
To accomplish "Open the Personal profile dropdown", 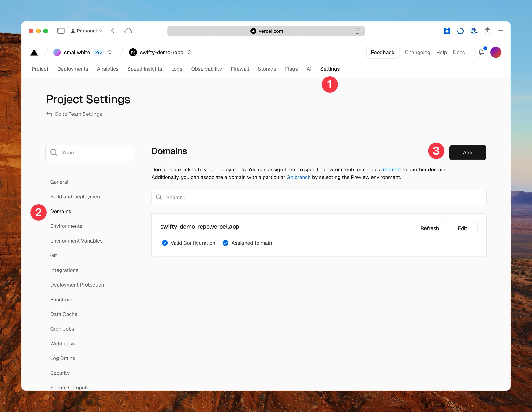I will 86,31.
